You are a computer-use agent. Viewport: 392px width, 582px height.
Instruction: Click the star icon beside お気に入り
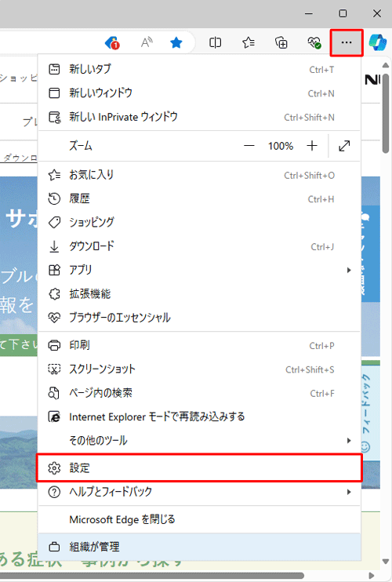pyautogui.click(x=55, y=175)
